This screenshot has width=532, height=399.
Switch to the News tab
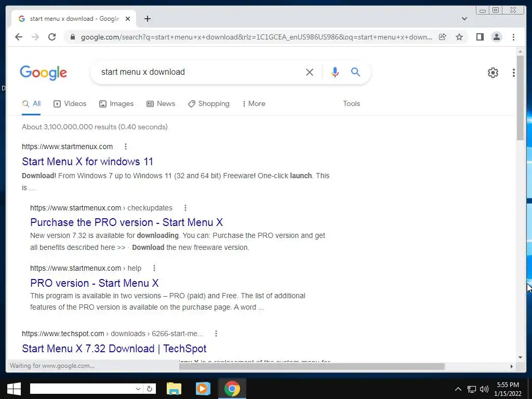[x=161, y=104]
